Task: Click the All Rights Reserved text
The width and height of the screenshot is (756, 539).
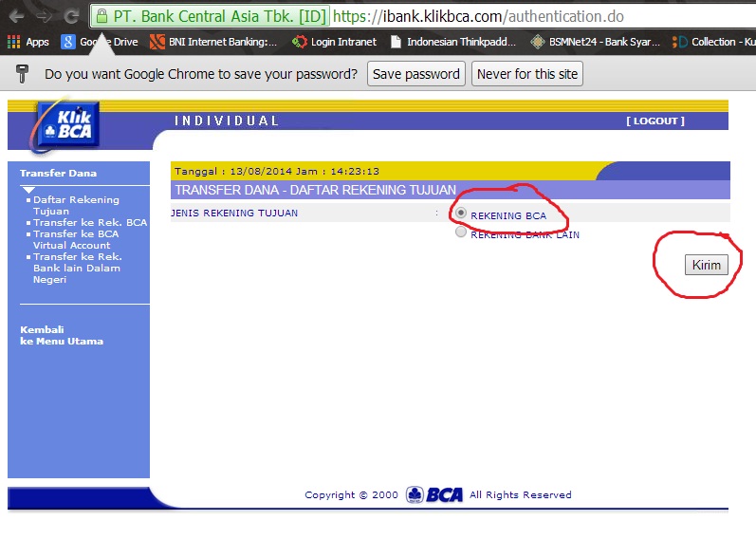Action: (520, 494)
